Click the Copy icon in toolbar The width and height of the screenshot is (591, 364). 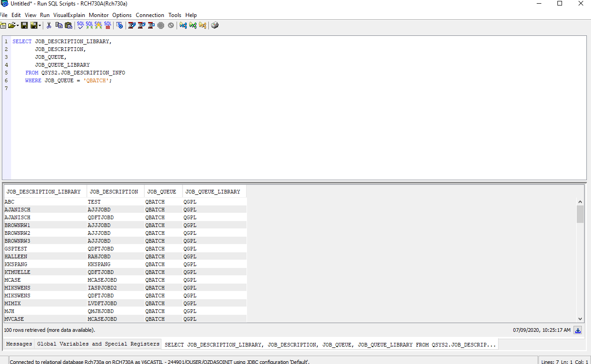59,25
